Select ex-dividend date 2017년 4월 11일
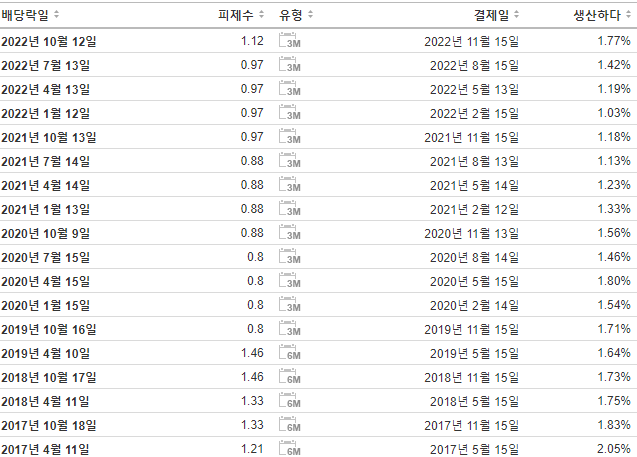Viewport: 637px width, 457px height. [46, 449]
